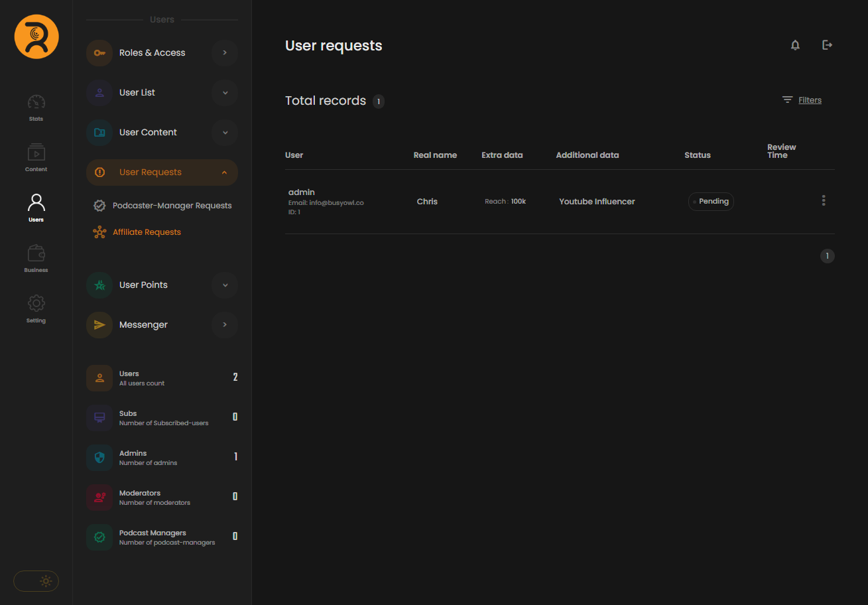Select Affiliate Requests submenu item
868x605 pixels.
coord(147,232)
